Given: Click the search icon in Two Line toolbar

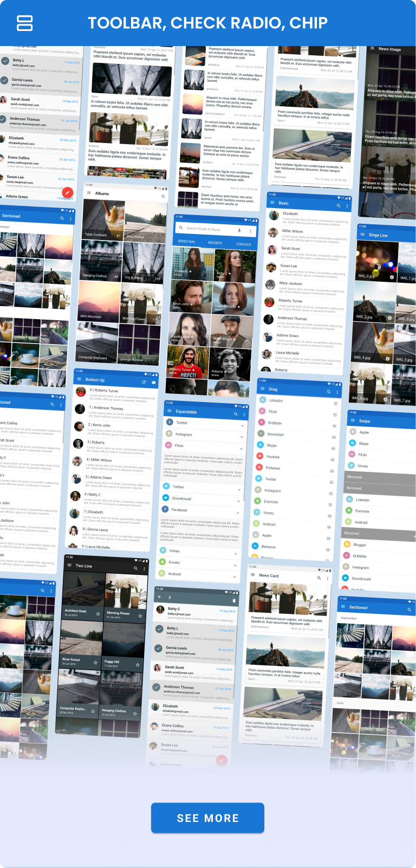Looking at the screenshot, I should pos(135,568).
